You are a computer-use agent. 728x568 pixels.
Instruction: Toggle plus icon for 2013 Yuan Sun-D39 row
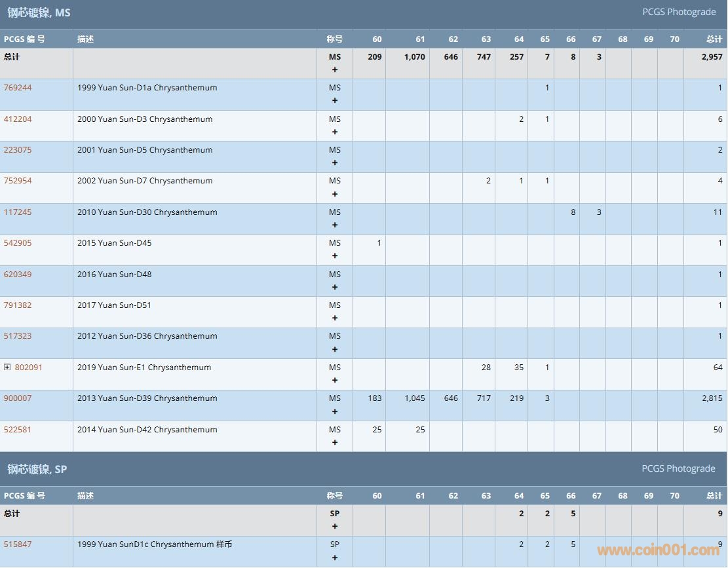[x=335, y=411]
